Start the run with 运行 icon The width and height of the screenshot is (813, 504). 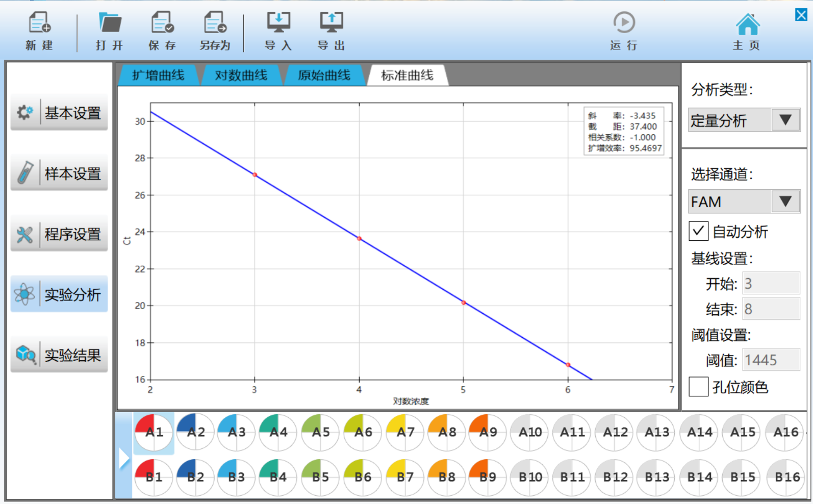coord(624,23)
